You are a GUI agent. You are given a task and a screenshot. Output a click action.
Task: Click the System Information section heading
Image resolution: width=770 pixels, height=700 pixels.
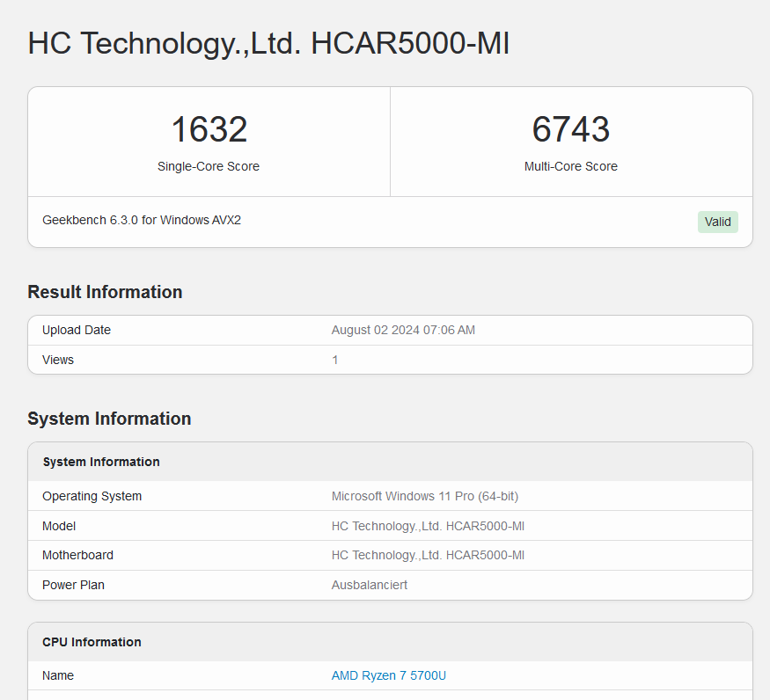coord(109,419)
